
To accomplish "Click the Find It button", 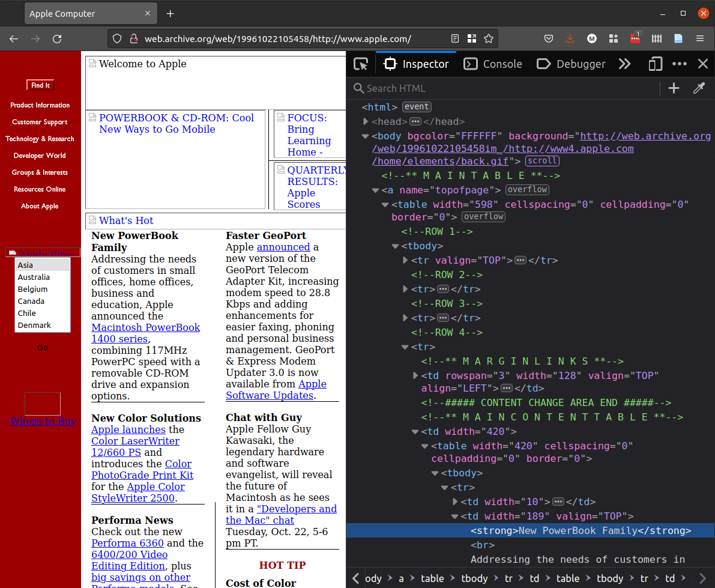I will click(40, 85).
